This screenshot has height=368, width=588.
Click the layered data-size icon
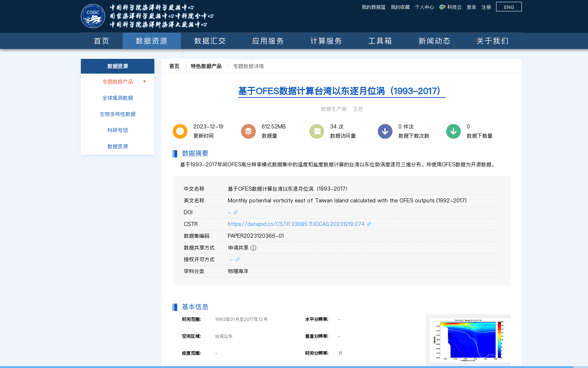coord(248,131)
